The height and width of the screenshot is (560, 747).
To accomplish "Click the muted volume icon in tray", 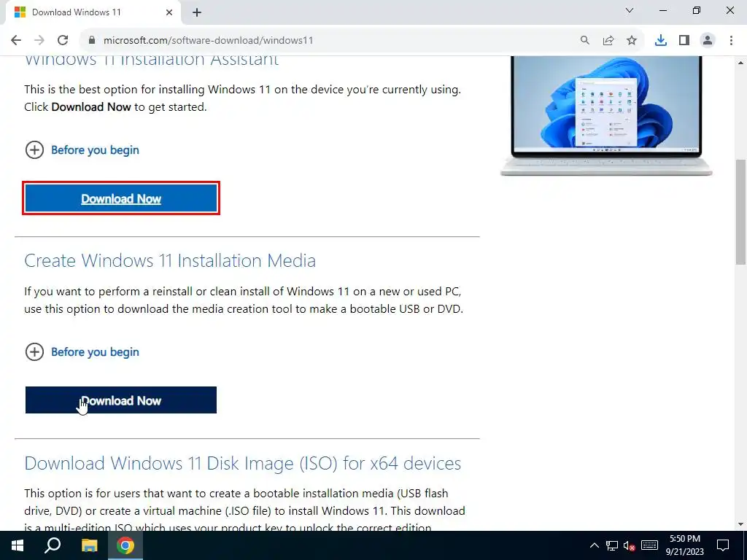I will coord(630,545).
